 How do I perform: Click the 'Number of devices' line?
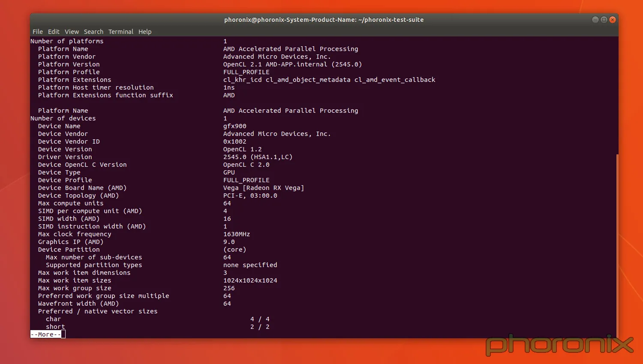pos(129,118)
